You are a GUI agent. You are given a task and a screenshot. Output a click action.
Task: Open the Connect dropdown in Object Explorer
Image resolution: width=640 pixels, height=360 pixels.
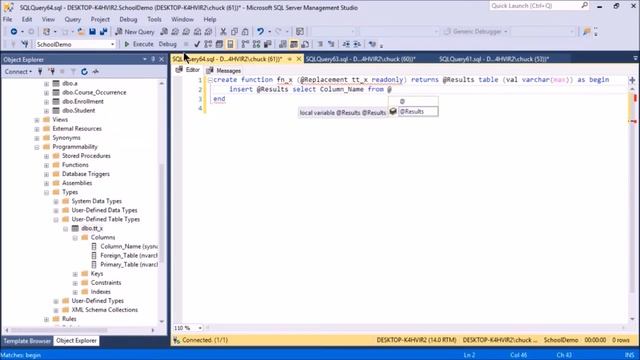[18, 71]
